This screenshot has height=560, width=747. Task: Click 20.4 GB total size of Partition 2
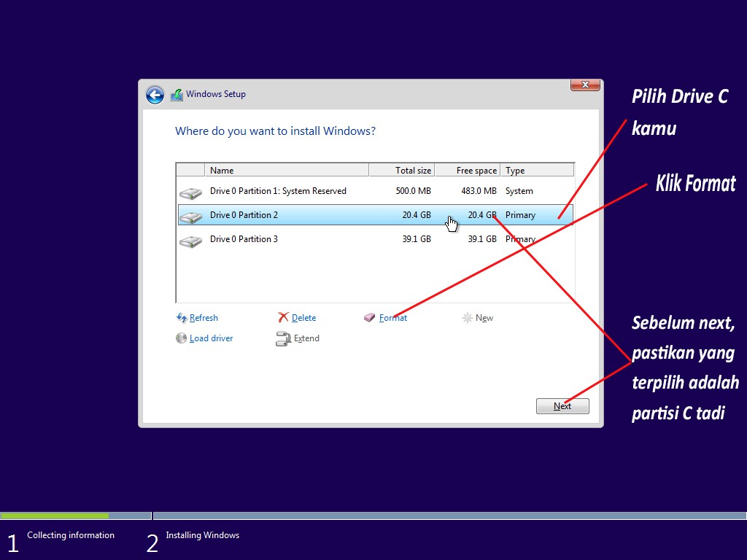click(417, 215)
